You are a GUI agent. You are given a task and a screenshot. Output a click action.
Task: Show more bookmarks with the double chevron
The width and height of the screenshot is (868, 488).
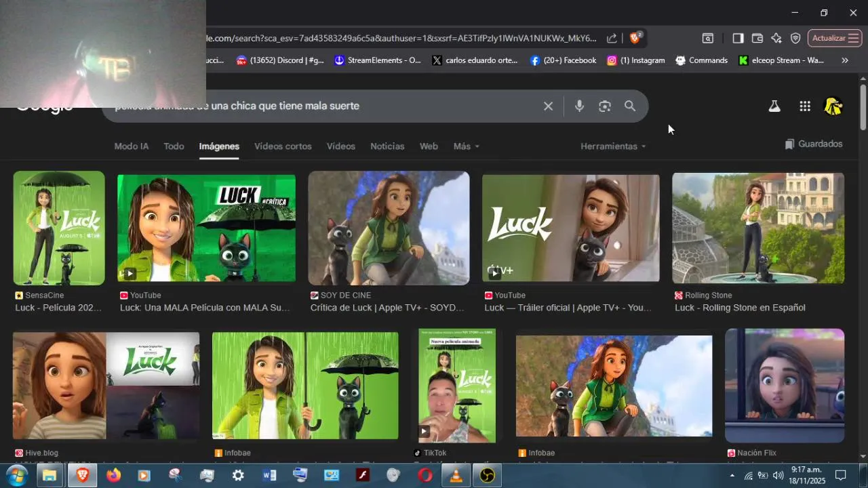(845, 60)
